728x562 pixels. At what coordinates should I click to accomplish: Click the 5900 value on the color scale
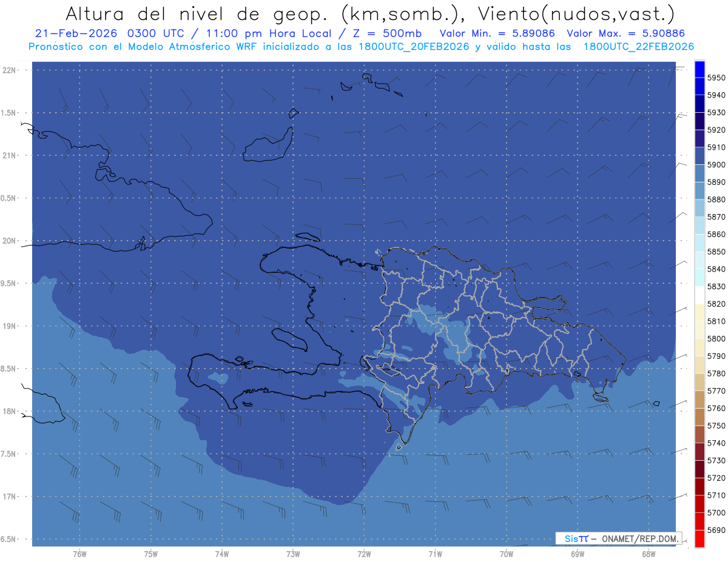click(716, 165)
